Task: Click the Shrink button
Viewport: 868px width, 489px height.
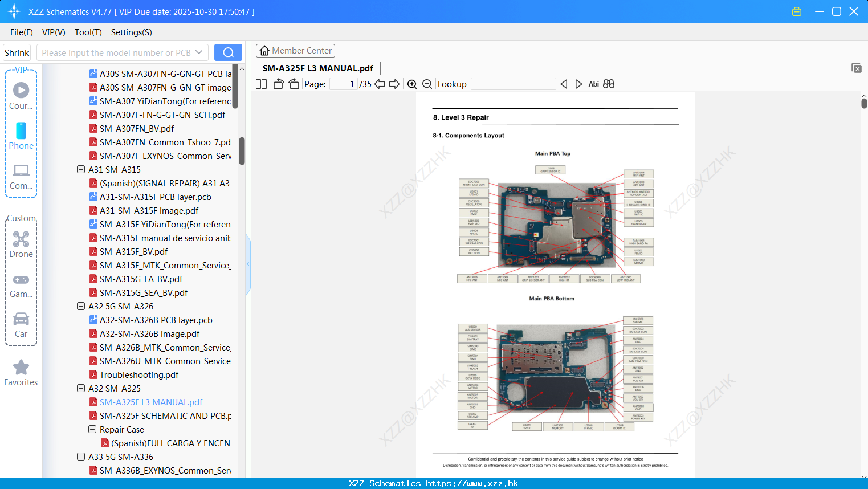Action: (x=17, y=52)
